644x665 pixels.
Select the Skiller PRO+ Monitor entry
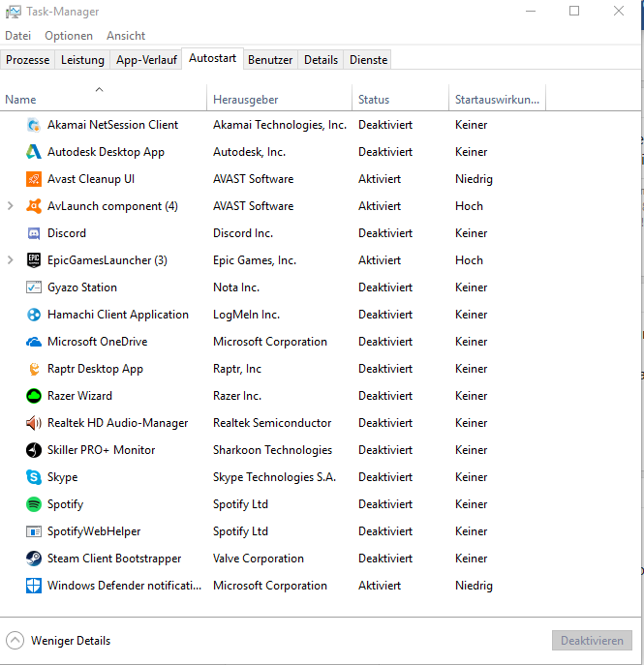point(101,450)
